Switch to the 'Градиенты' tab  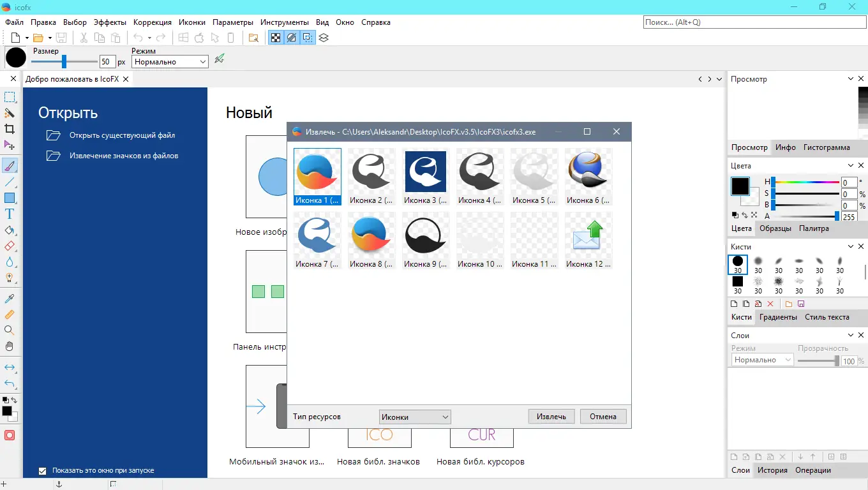click(778, 317)
